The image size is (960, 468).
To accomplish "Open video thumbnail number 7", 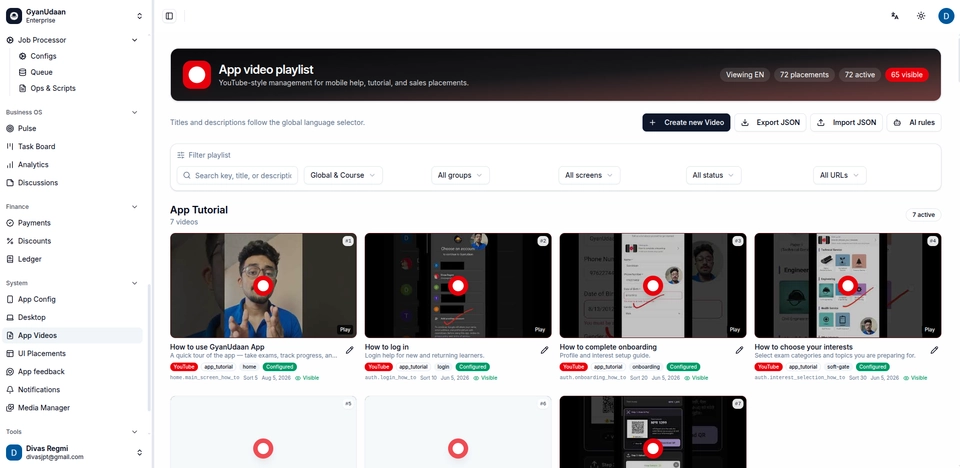I will point(653,432).
